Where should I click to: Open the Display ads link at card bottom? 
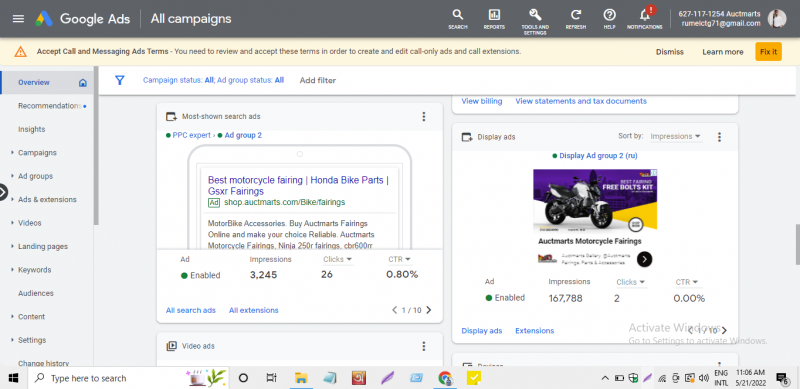point(482,330)
